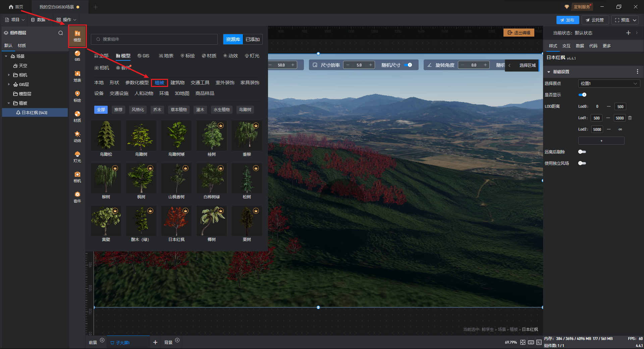Open the 项目 menu dropdown
The image size is (644, 349).
(15, 20)
